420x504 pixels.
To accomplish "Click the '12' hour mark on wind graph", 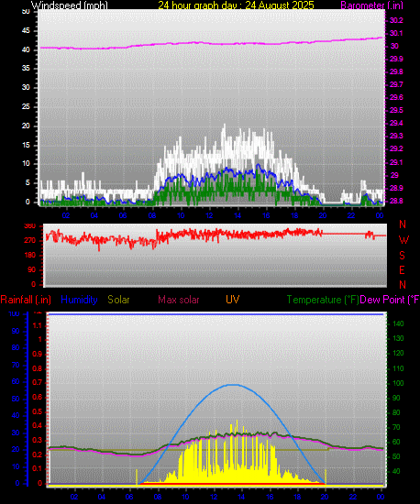I will (x=209, y=215).
